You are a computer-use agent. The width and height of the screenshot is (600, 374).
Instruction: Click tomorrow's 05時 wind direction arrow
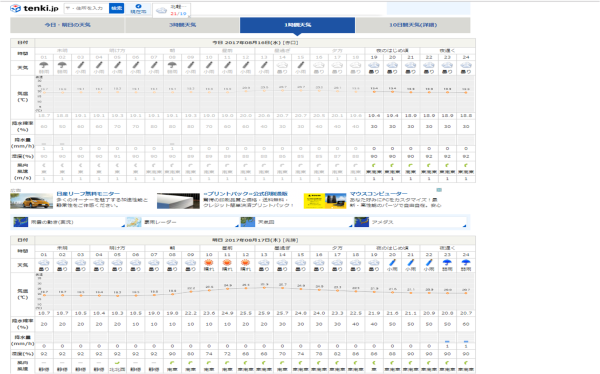(x=117, y=363)
